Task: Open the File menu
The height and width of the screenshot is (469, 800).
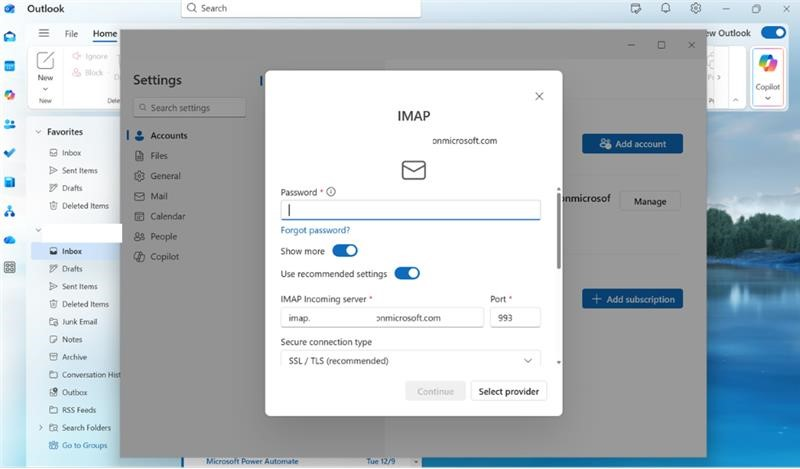Action: (x=71, y=34)
